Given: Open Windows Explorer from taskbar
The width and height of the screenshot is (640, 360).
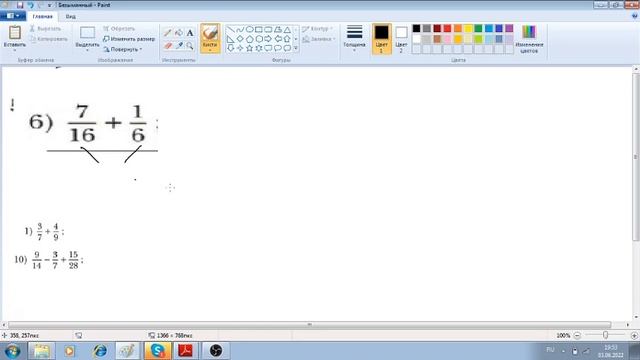Looking at the screenshot, I should (x=41, y=351).
